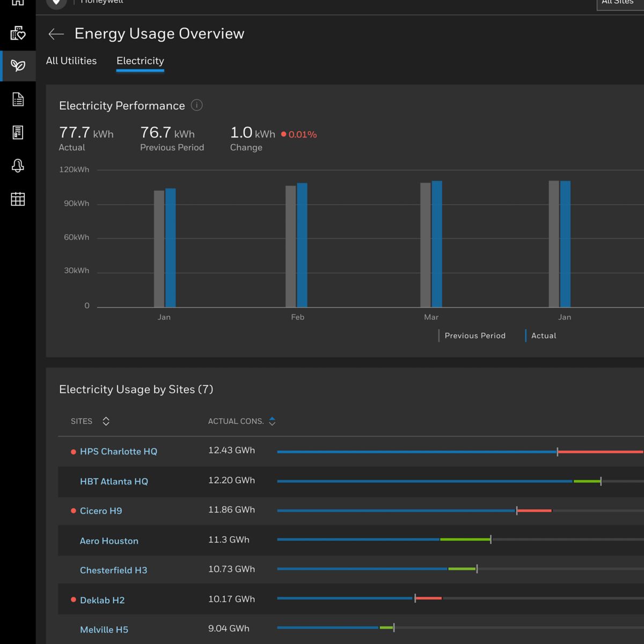Click the Electricity Usage by Sites (7) heading

(x=136, y=390)
